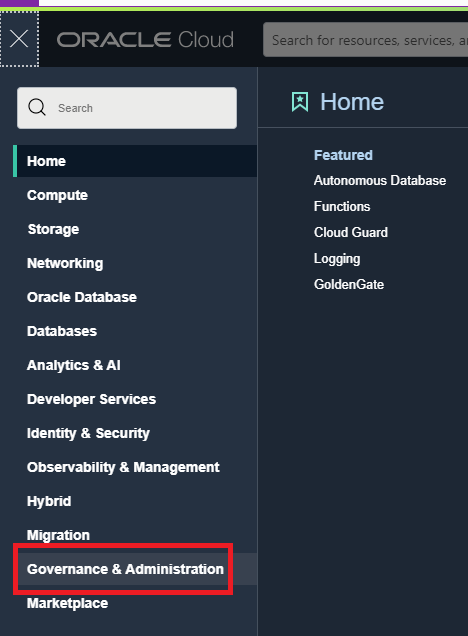The width and height of the screenshot is (468, 636).
Task: Open the Migration menu category
Action: click(x=58, y=535)
